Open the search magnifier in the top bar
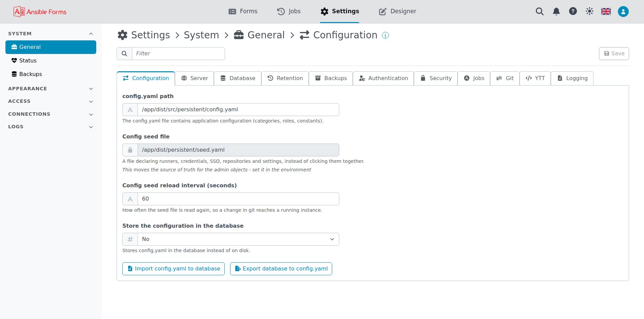 pyautogui.click(x=540, y=12)
